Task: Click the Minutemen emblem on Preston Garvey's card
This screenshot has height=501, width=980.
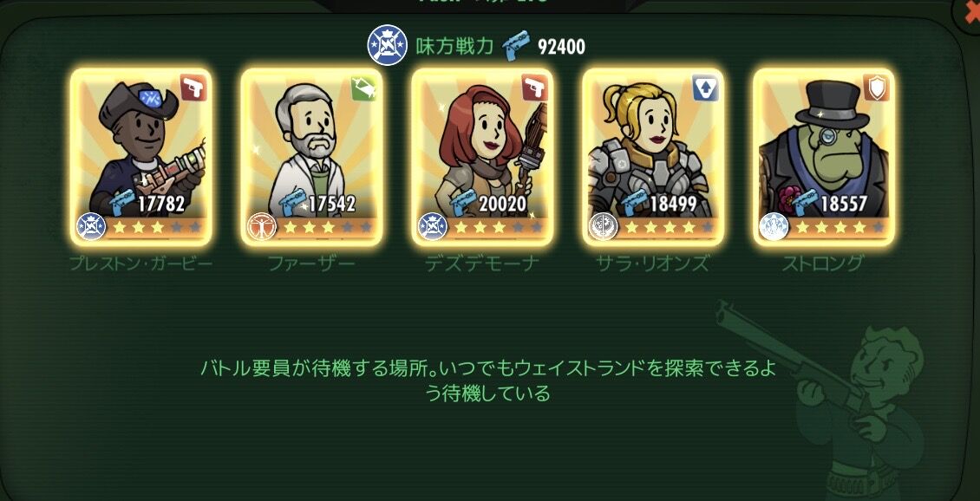Action: tap(91, 226)
